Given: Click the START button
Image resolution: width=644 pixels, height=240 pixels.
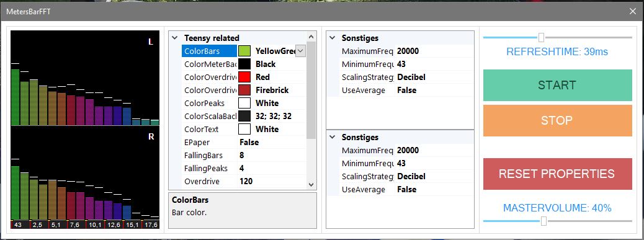Looking at the screenshot, I should point(557,85).
